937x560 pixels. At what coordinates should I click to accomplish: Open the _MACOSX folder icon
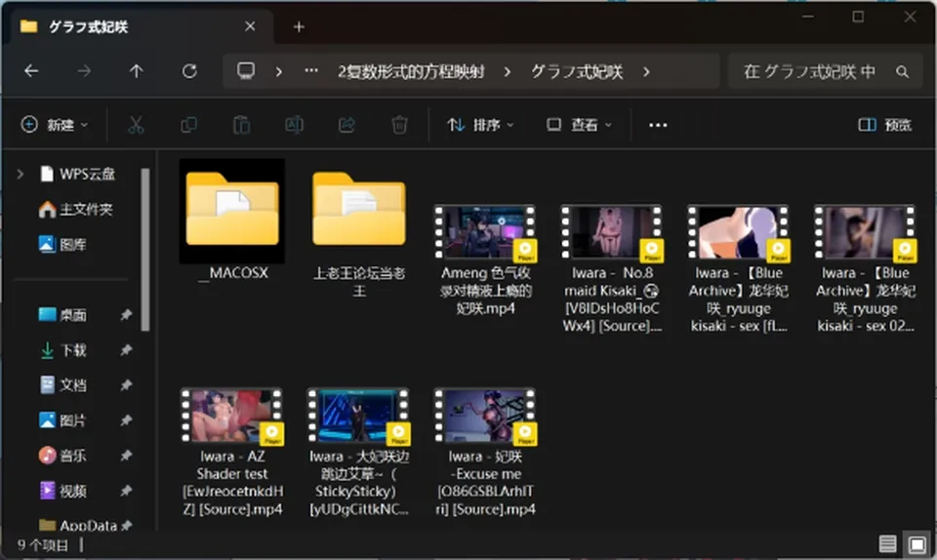pyautogui.click(x=232, y=209)
